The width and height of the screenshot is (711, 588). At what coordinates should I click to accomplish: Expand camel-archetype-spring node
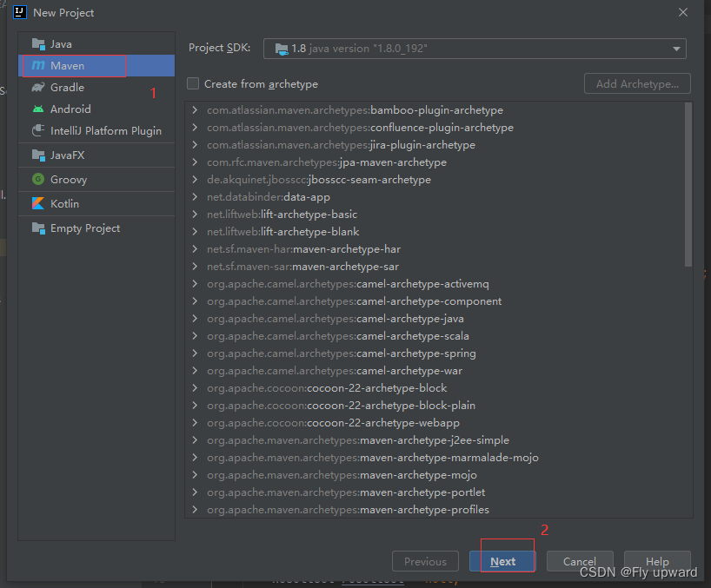[195, 353]
